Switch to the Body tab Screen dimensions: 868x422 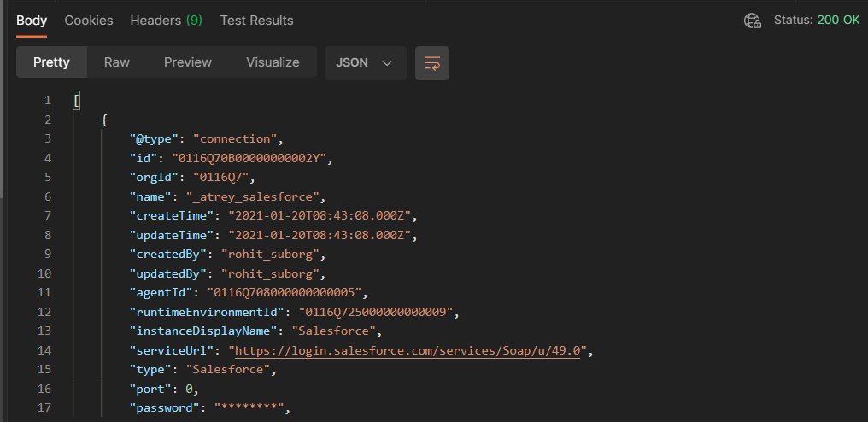tap(32, 21)
